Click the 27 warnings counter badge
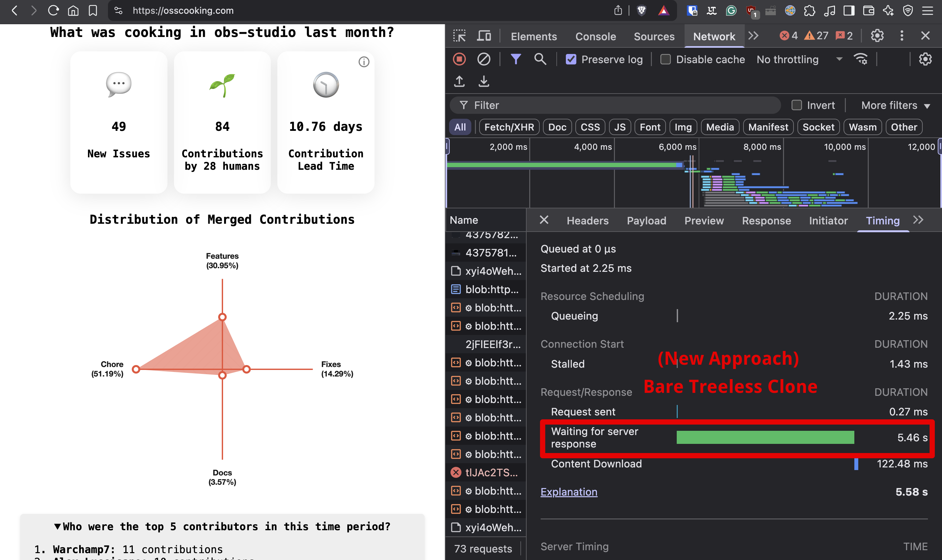 pos(816,36)
